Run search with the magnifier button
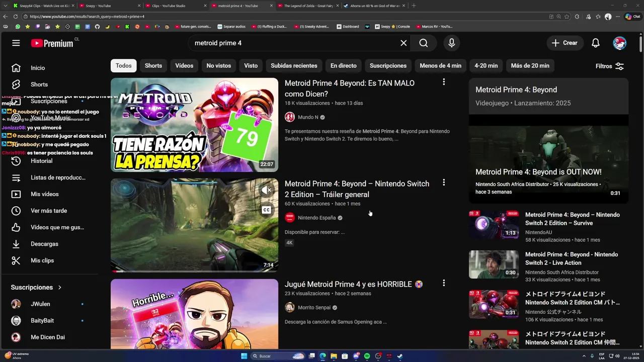 coord(424,43)
